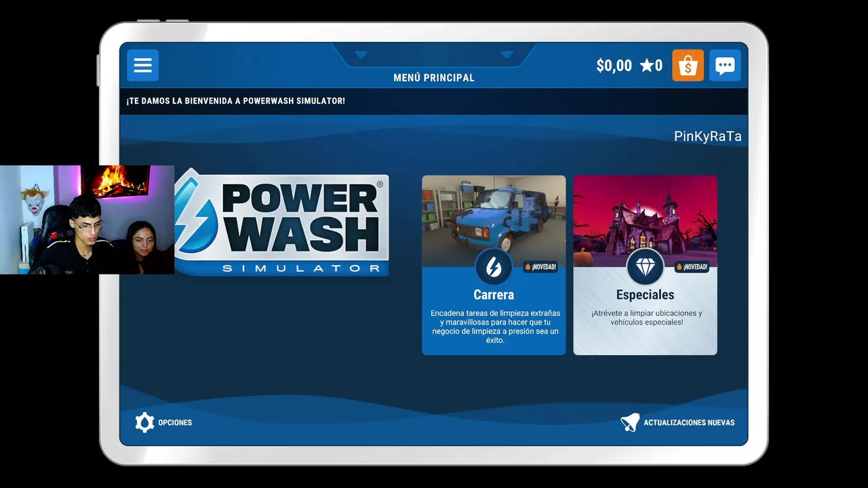The image size is (868, 488).
Task: Click the Especiales diamond icon
Action: (645, 266)
